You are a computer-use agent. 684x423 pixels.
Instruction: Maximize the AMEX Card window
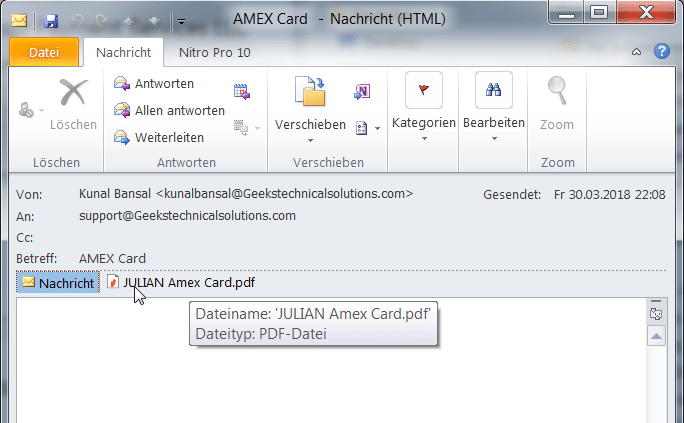(x=599, y=13)
